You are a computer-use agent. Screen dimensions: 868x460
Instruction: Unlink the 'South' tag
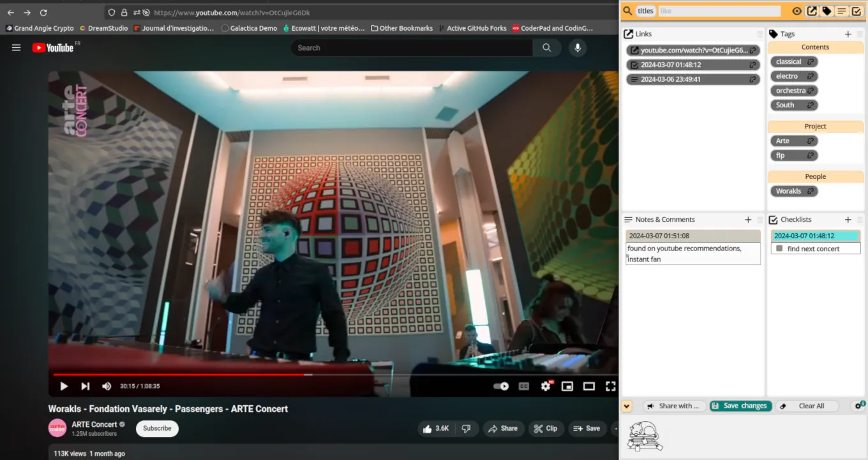pos(811,105)
